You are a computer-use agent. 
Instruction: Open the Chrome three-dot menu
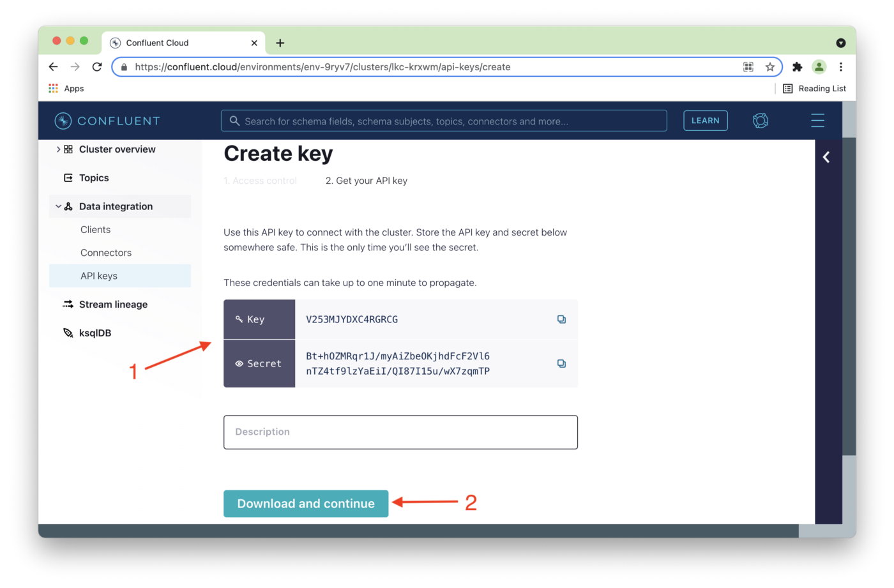(841, 66)
